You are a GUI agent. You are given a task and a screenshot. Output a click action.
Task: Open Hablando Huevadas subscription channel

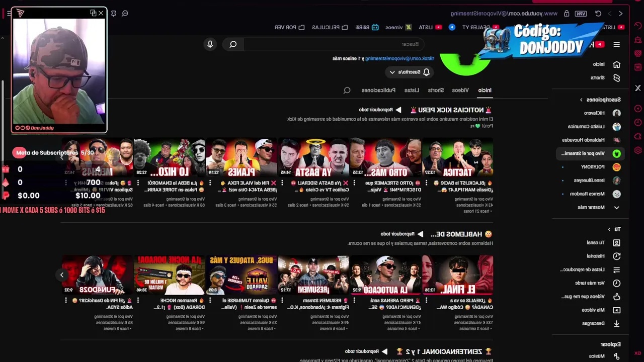[591, 140]
